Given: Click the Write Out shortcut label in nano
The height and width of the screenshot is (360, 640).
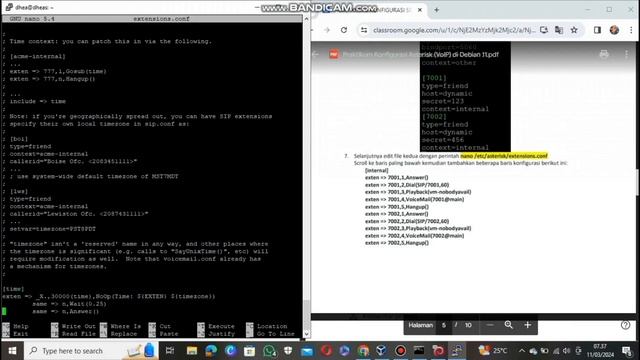Looking at the screenshot, I should pos(78,326).
